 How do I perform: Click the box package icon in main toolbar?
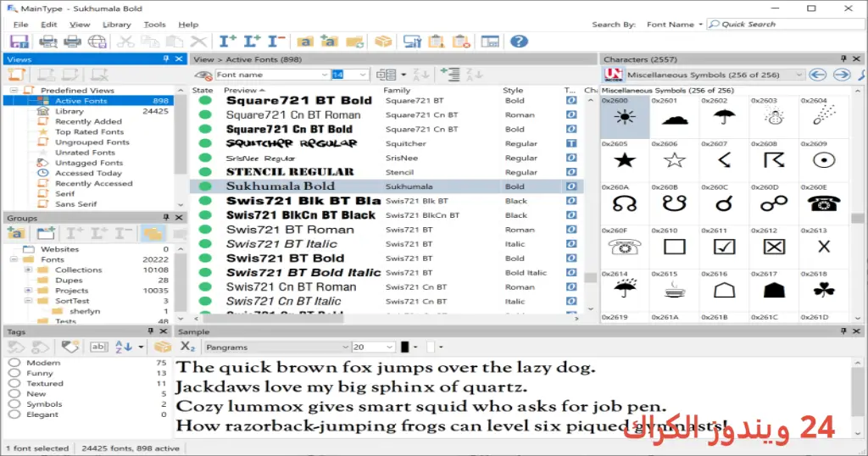point(383,42)
